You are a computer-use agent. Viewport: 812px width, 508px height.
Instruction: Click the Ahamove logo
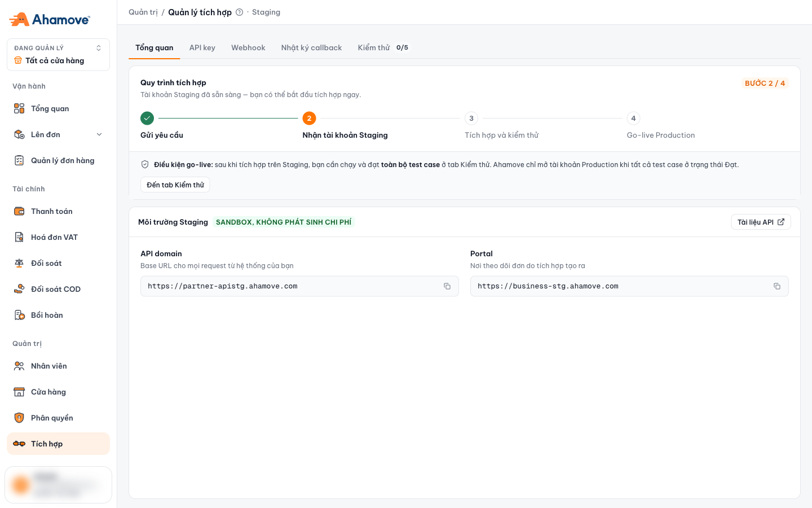[50, 20]
